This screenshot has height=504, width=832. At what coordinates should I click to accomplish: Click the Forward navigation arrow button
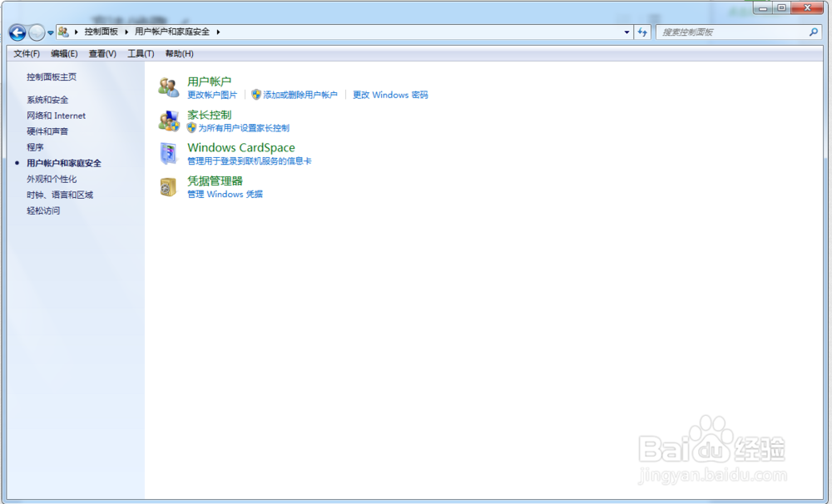coord(37,32)
